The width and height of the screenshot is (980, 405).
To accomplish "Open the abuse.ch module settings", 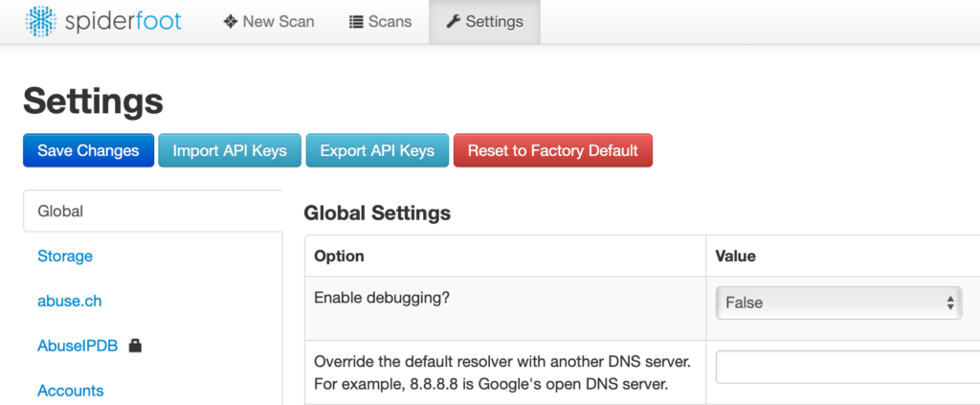I will coord(69,301).
